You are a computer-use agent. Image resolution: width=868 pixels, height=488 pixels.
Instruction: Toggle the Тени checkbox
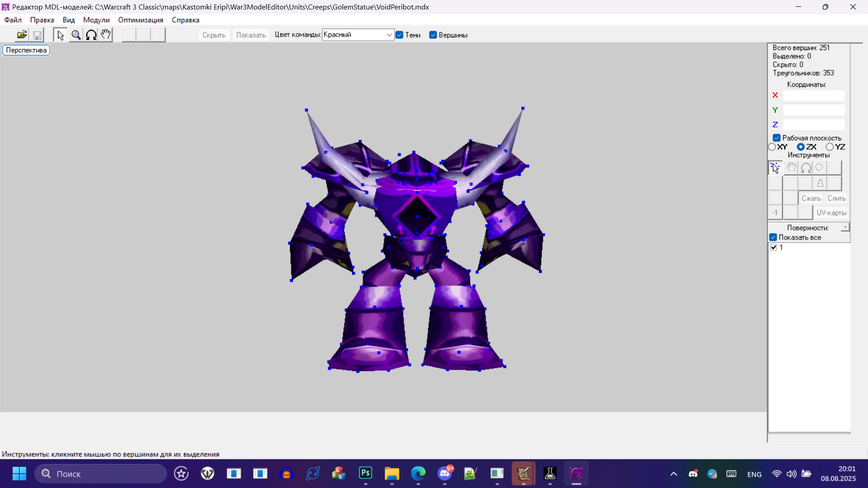click(400, 35)
